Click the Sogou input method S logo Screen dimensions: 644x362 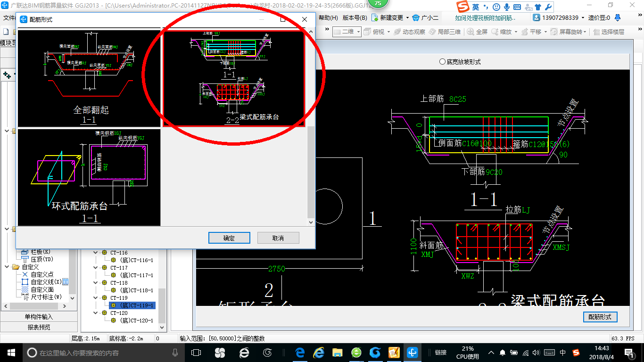click(464, 7)
